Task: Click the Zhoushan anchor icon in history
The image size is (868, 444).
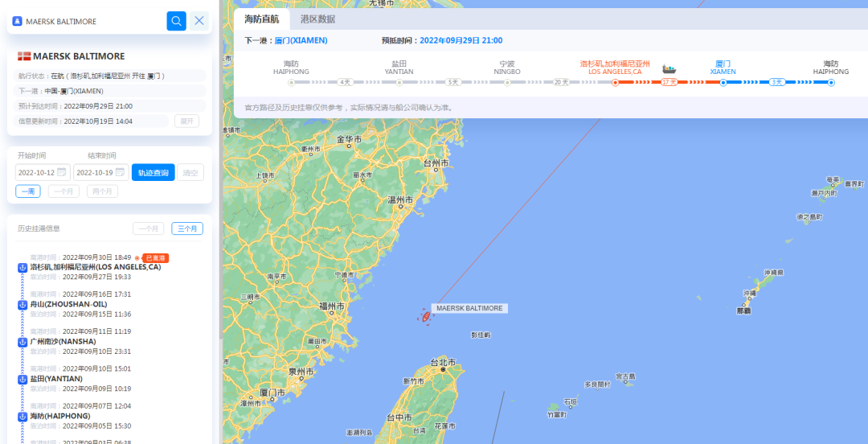Action: [23, 305]
